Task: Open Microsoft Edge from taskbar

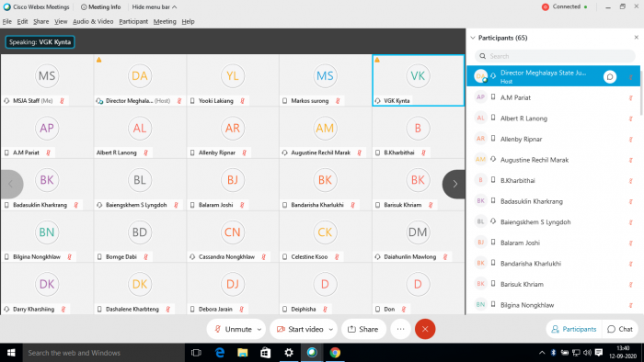Action: pyautogui.click(x=220, y=353)
